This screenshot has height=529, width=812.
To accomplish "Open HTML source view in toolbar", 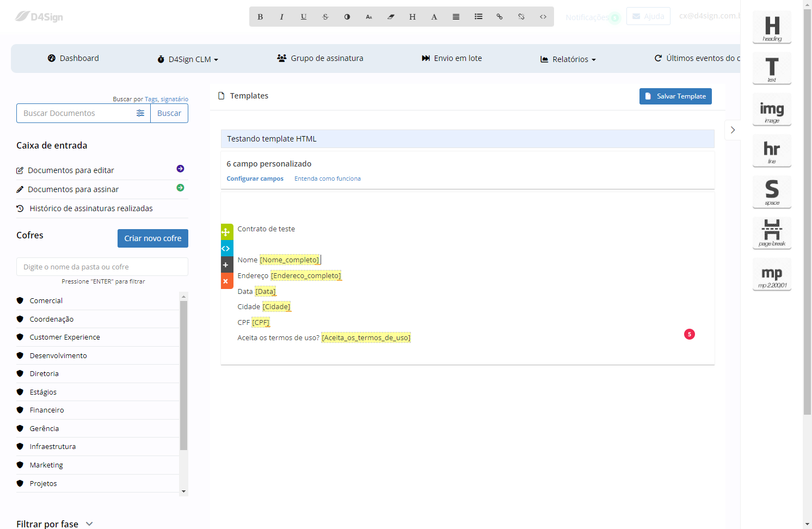I will (x=543, y=17).
